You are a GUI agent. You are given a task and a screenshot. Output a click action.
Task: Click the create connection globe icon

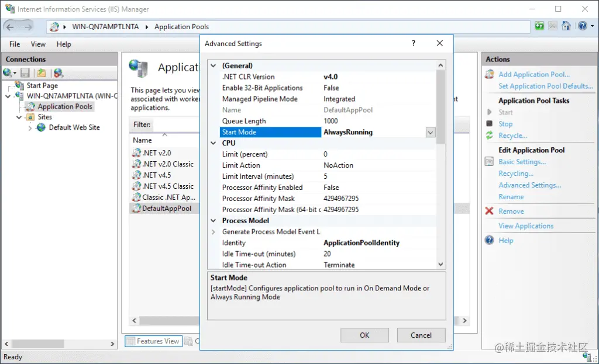(7, 72)
